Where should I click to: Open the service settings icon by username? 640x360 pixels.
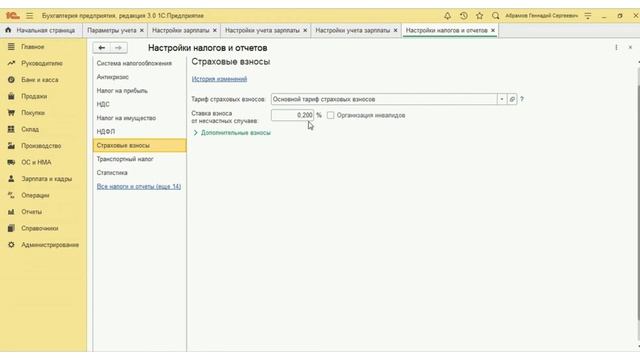pyautogui.click(x=588, y=16)
